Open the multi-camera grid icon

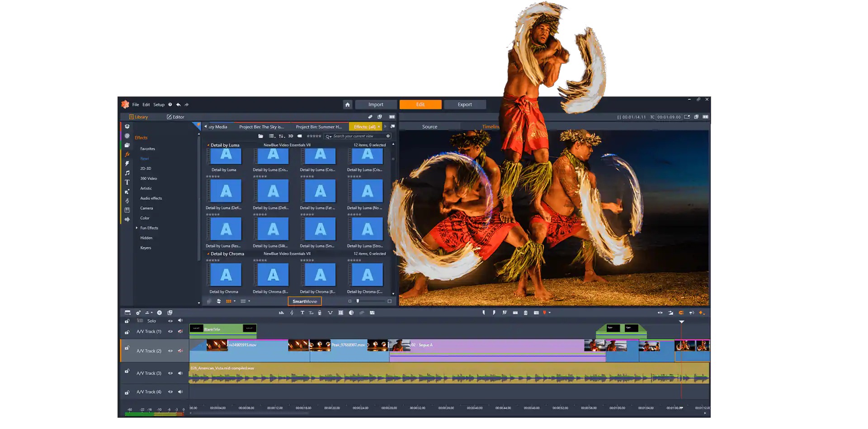click(341, 312)
